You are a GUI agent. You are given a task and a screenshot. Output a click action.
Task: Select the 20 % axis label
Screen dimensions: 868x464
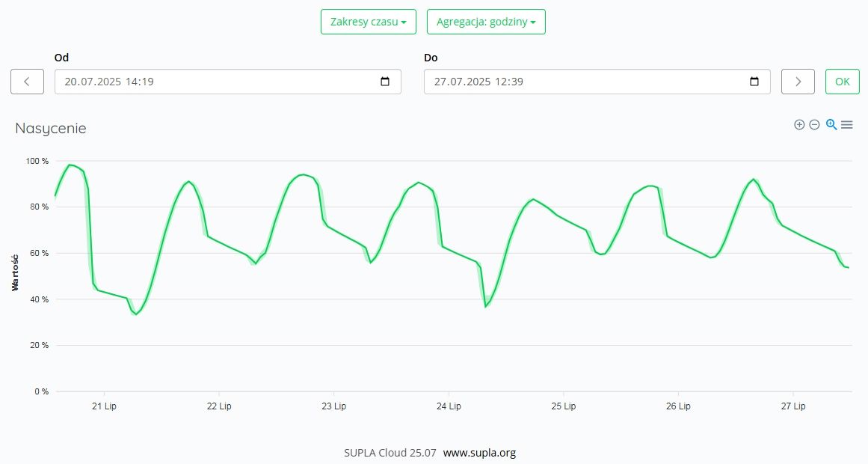click(40, 345)
